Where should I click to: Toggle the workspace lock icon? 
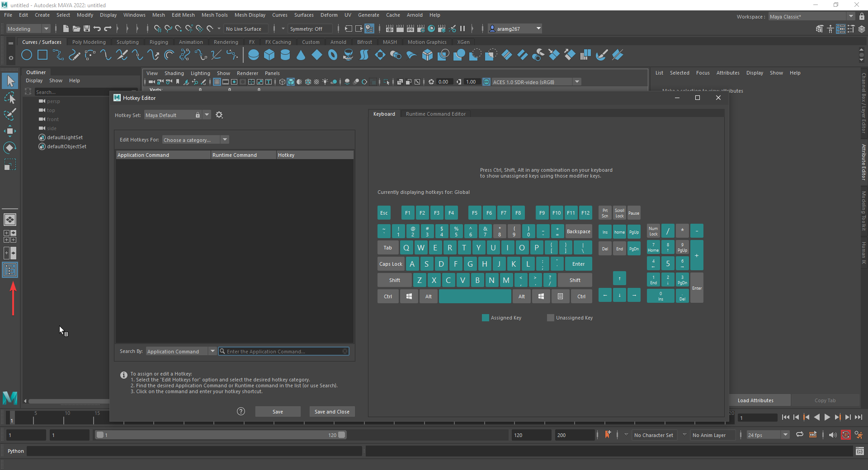tap(862, 16)
